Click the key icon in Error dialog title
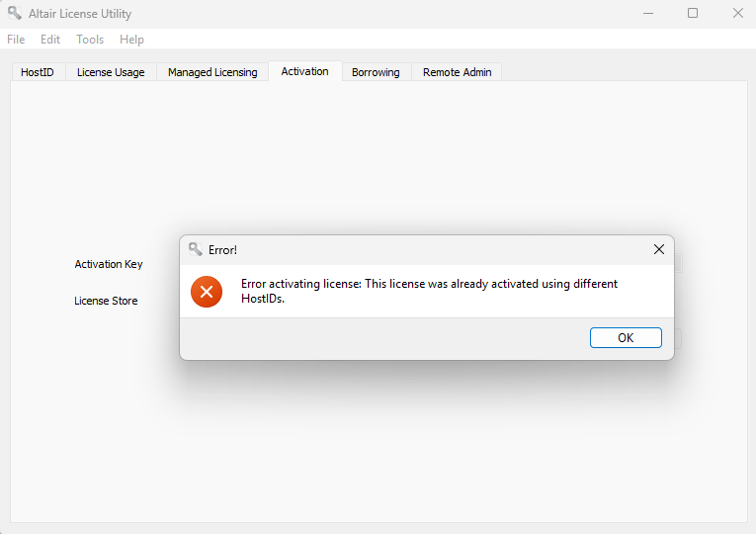This screenshot has width=756, height=534. [196, 249]
